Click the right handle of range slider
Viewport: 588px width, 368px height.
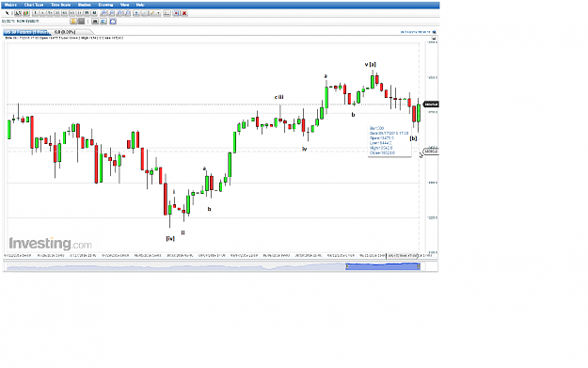click(x=419, y=266)
